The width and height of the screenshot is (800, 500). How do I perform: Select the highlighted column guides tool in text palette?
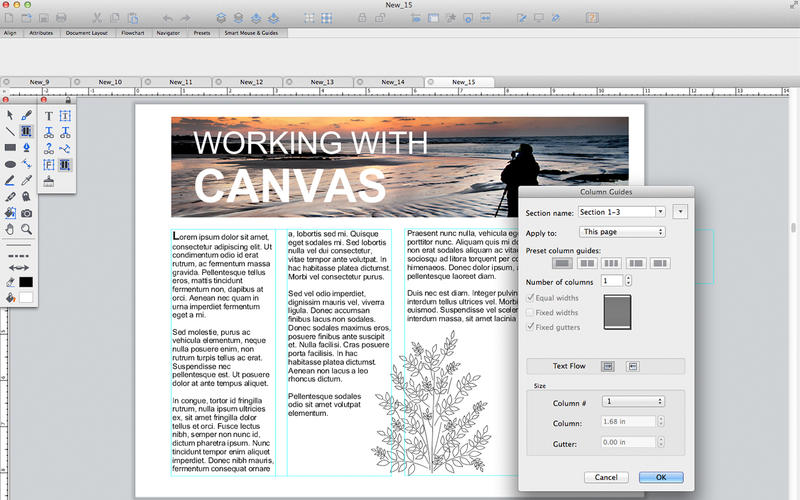pyautogui.click(x=65, y=165)
